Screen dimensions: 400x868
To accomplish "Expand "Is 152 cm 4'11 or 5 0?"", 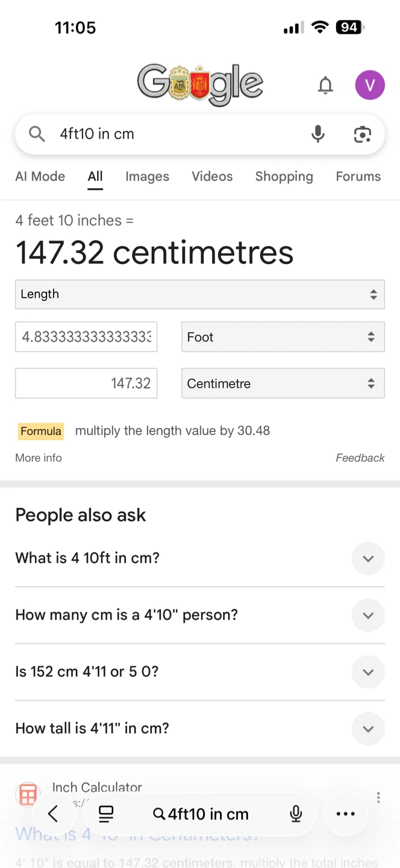I will coord(200,671).
